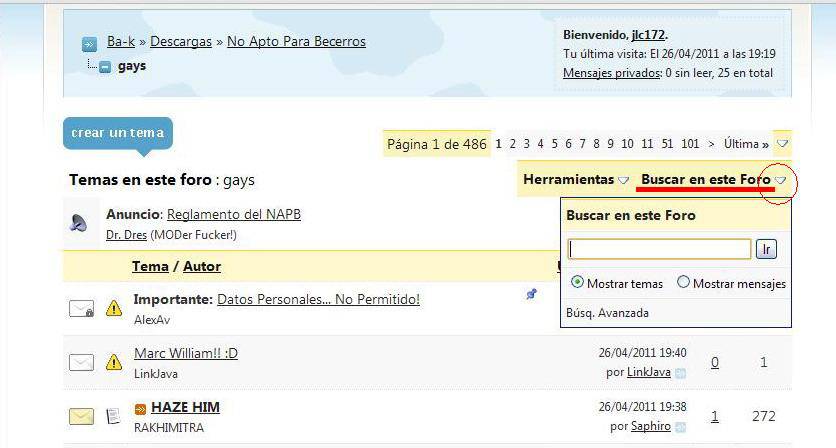Click yellow envelope icon on HAZE HIM row
836x448 pixels.
point(82,416)
